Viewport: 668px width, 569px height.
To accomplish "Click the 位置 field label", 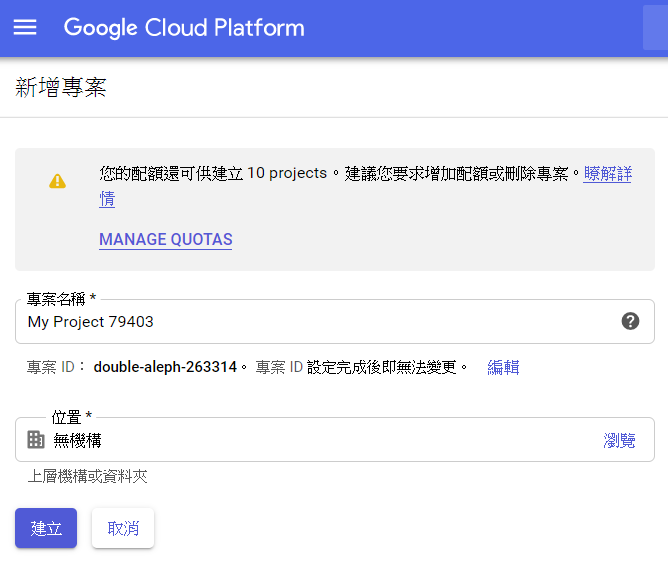I will [71, 417].
